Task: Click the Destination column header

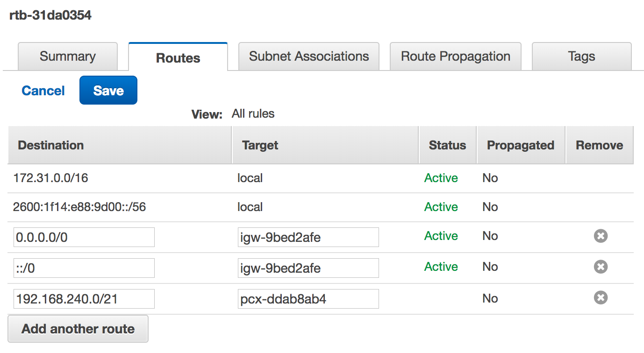Action: pyautogui.click(x=51, y=145)
